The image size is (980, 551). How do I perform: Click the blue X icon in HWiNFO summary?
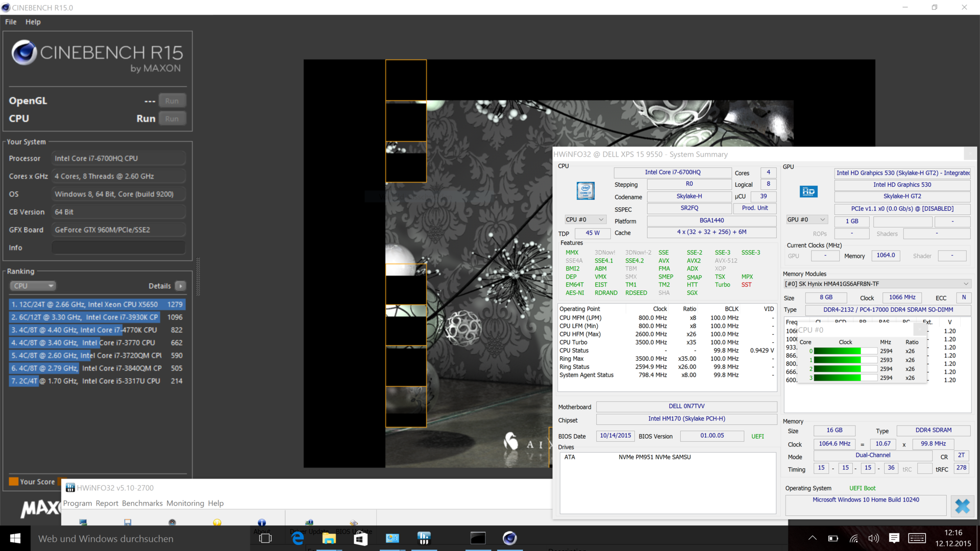click(x=962, y=506)
